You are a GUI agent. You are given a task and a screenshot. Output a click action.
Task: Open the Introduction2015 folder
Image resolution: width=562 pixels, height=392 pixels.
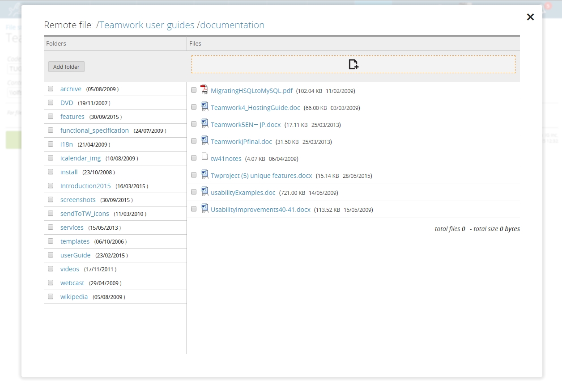point(85,186)
